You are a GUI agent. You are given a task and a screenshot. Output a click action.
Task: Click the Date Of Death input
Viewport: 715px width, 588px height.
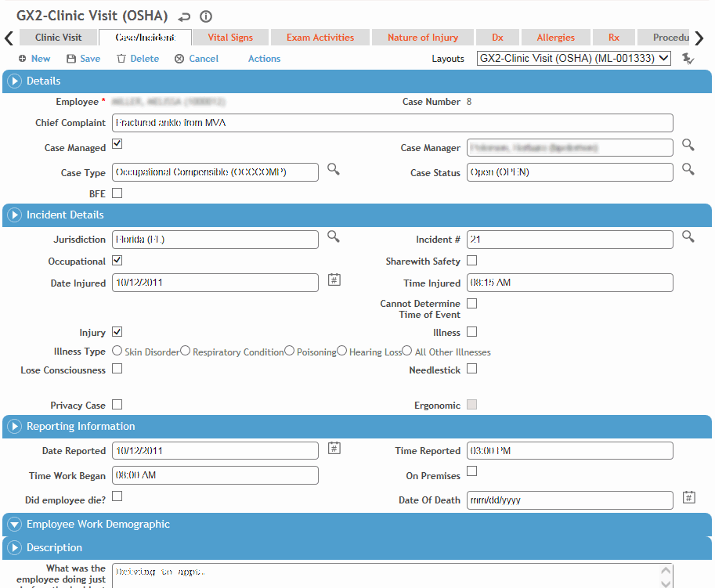point(570,500)
